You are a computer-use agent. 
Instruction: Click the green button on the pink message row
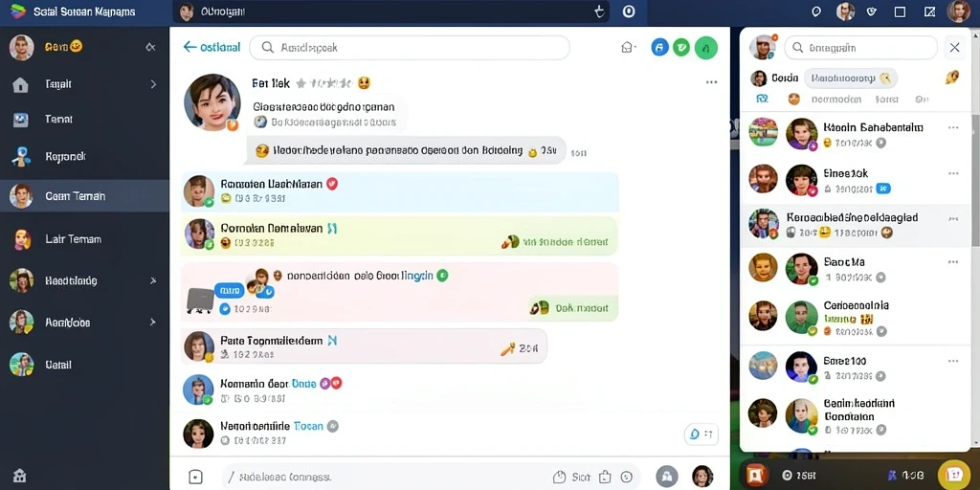point(573,307)
